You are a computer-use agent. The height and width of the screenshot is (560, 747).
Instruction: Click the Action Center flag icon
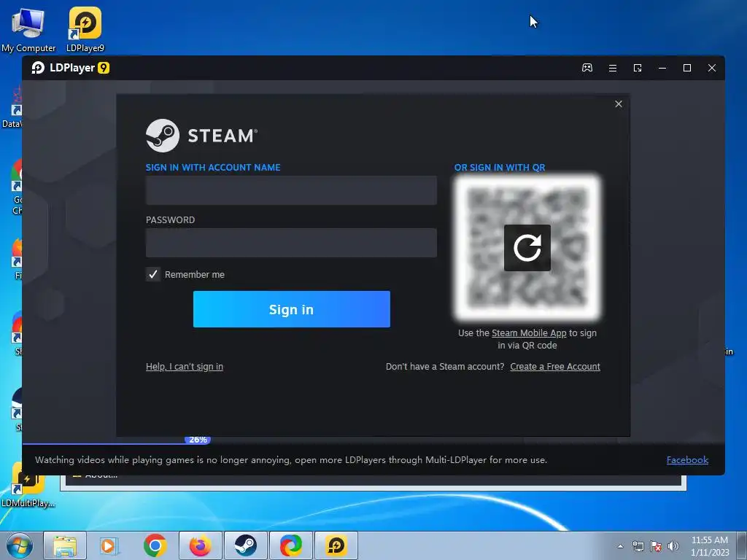(x=656, y=546)
